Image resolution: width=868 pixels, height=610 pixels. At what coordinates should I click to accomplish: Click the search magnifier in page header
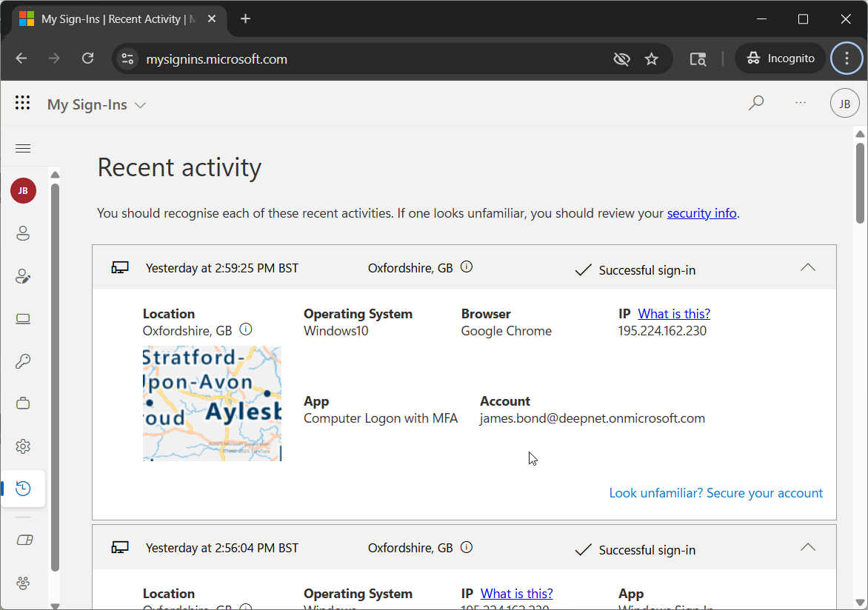755,104
